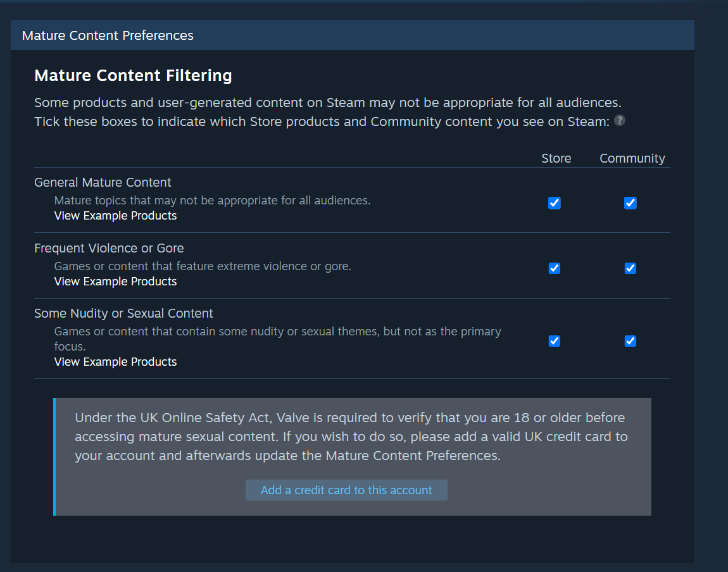
Task: Click the Mature Content Filtering heading
Action: pyautogui.click(x=133, y=75)
